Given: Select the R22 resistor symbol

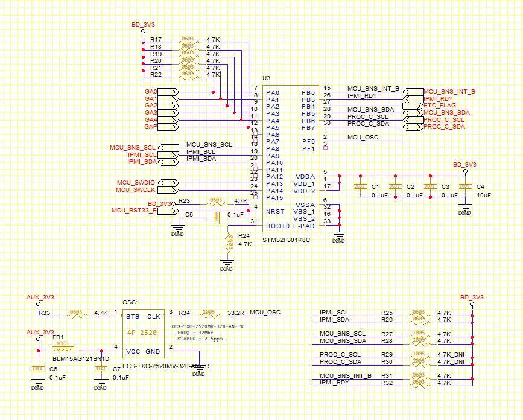Looking at the screenshot, I should [188, 78].
